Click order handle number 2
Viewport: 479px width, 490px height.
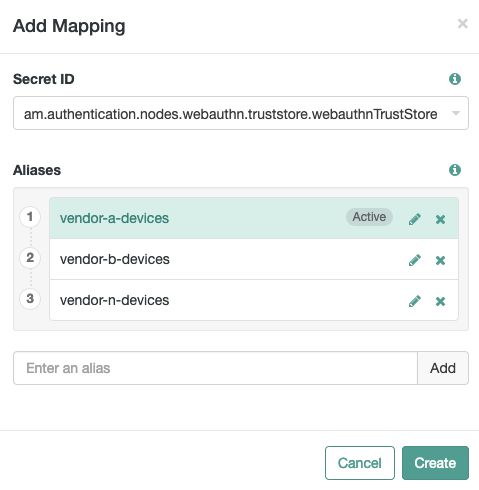pos(30,258)
